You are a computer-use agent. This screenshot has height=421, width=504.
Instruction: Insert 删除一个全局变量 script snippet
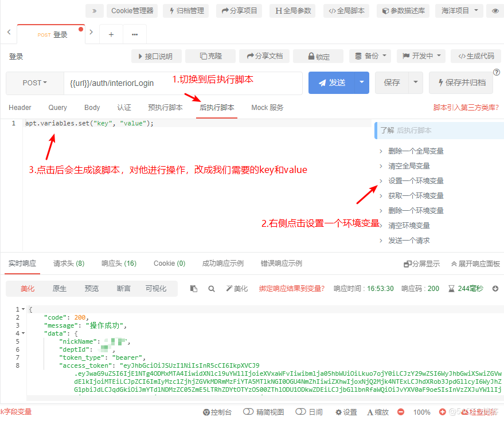pyautogui.click(x=416, y=151)
